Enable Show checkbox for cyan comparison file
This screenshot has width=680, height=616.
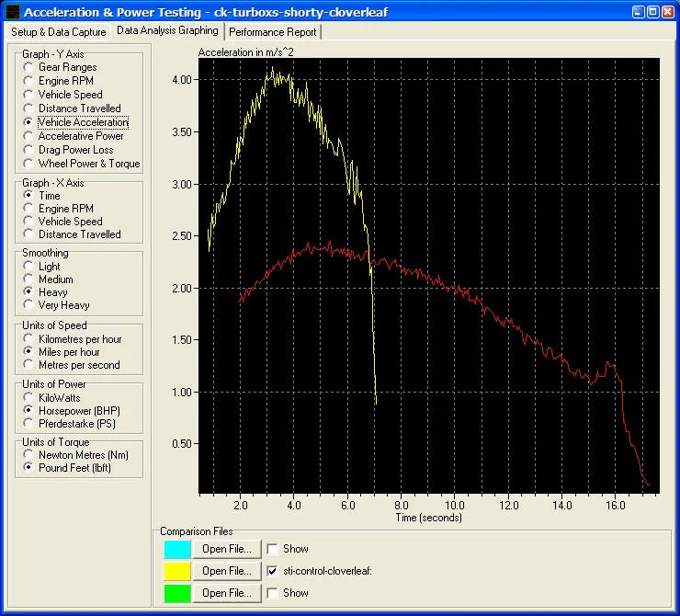click(273, 549)
